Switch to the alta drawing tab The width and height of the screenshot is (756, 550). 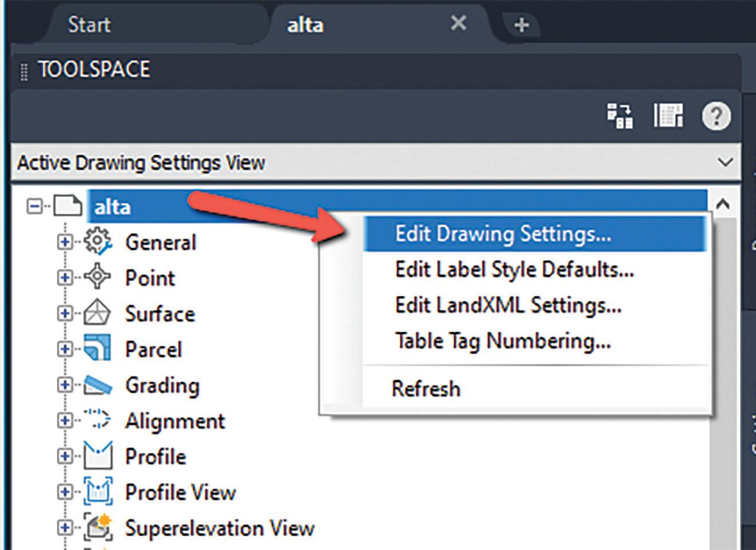305,25
